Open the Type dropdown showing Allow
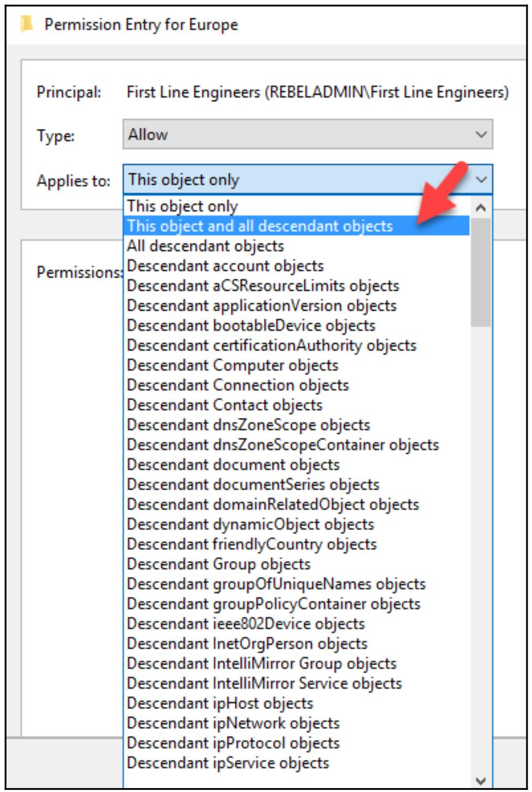Image resolution: width=532 pixels, height=792 pixels. click(x=307, y=134)
